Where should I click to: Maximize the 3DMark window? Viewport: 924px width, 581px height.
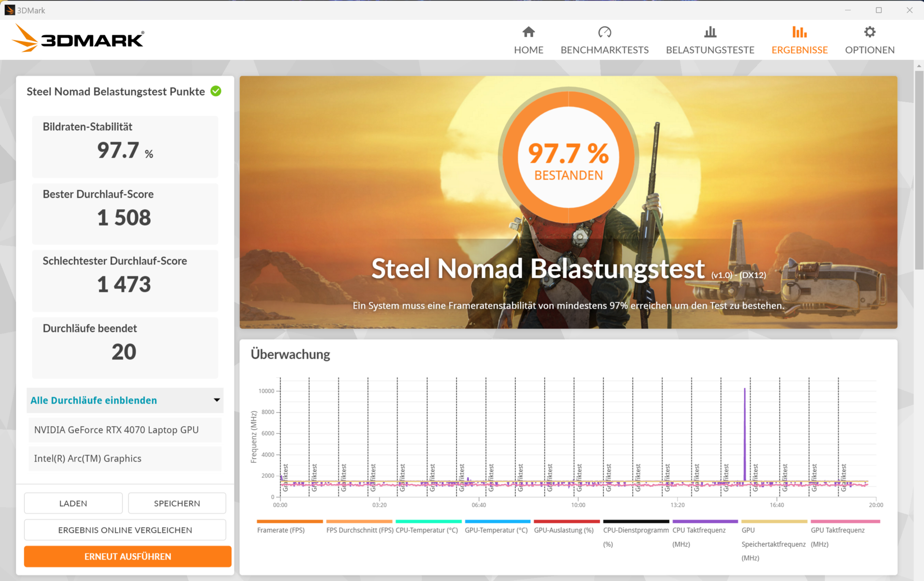(x=879, y=10)
